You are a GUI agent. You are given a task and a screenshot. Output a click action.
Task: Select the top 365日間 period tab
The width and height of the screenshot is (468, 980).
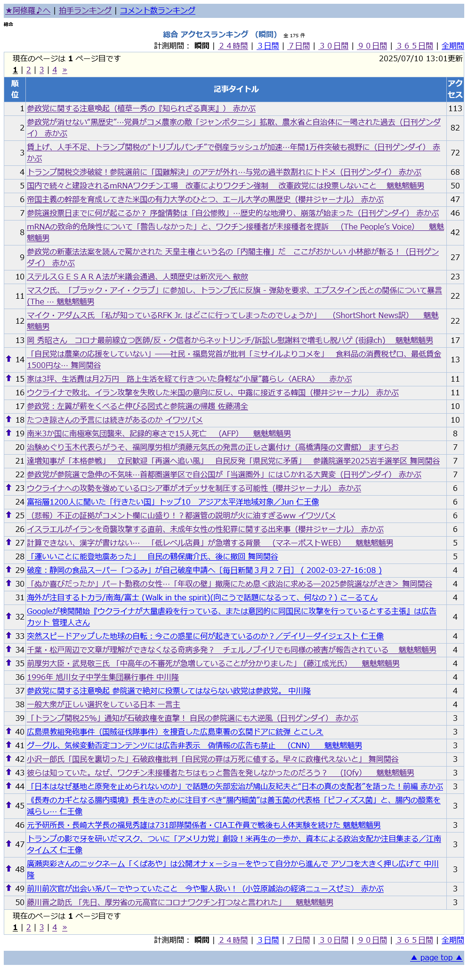coord(415,46)
